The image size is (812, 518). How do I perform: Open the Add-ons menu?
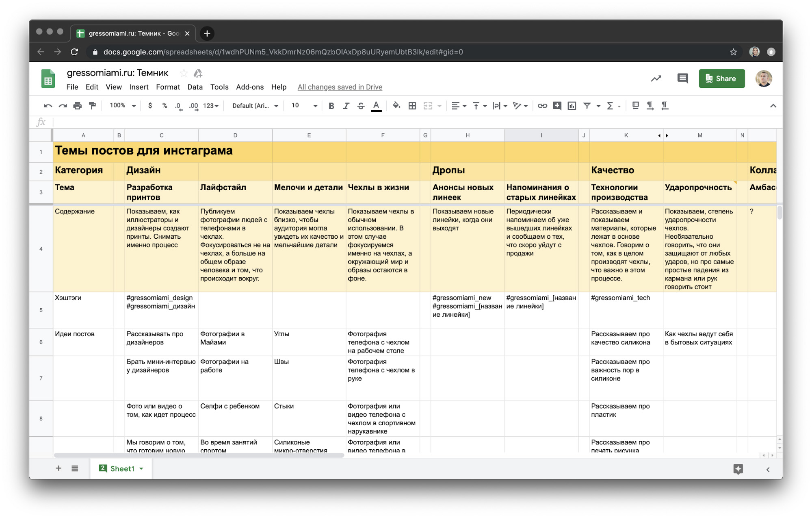coord(250,87)
